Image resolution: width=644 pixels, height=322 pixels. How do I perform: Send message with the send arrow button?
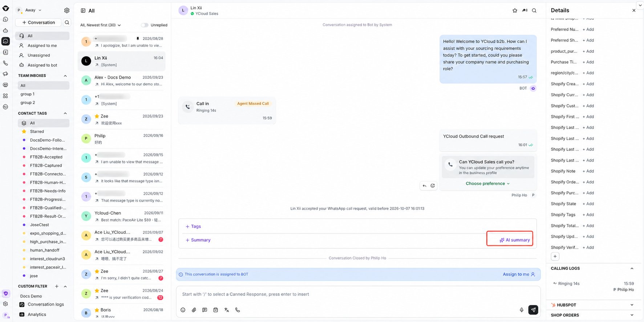[533, 310]
